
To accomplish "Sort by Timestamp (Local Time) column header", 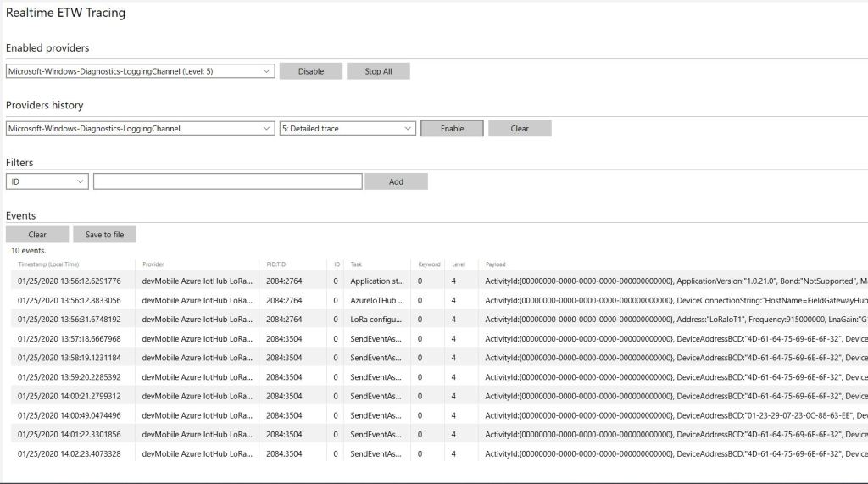I will click(x=48, y=264).
